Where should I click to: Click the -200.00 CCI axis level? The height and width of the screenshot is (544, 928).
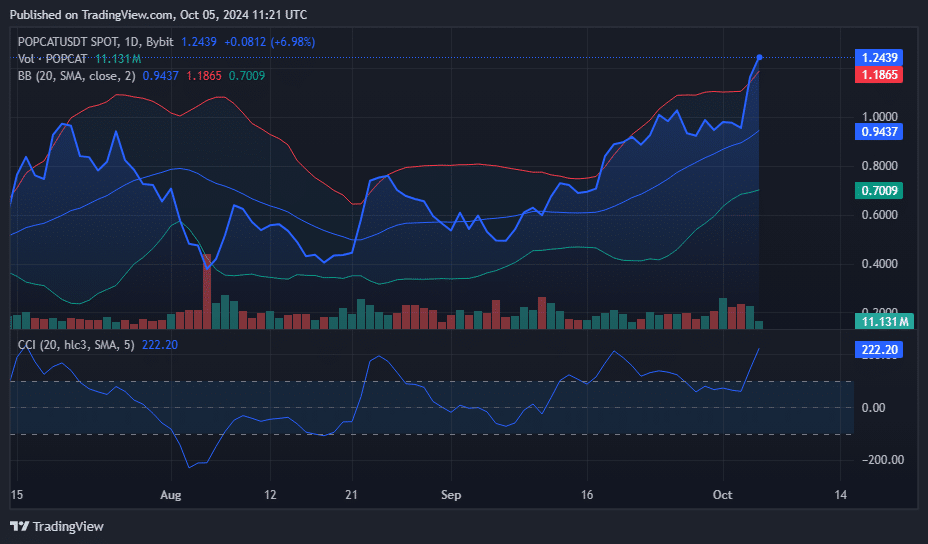click(881, 460)
